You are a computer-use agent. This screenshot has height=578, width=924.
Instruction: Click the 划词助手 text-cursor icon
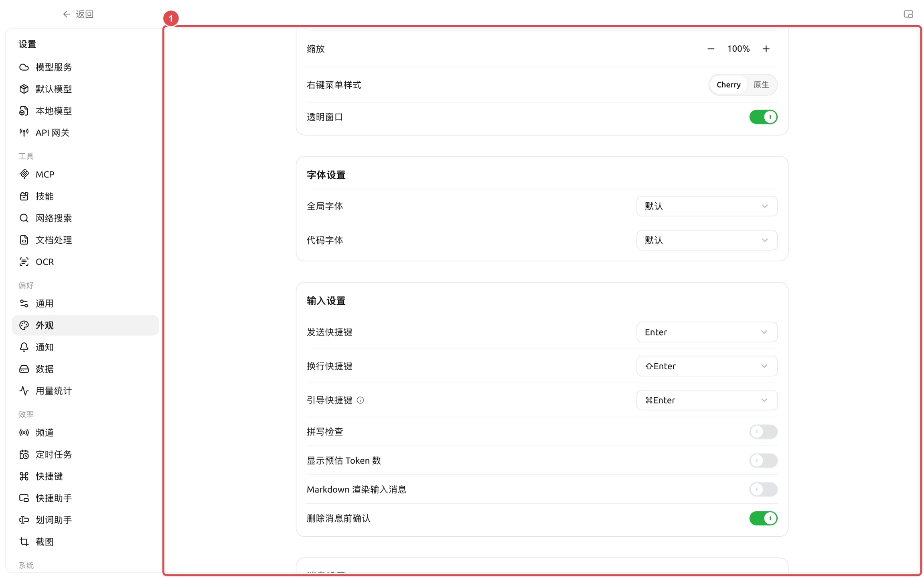[x=24, y=520]
